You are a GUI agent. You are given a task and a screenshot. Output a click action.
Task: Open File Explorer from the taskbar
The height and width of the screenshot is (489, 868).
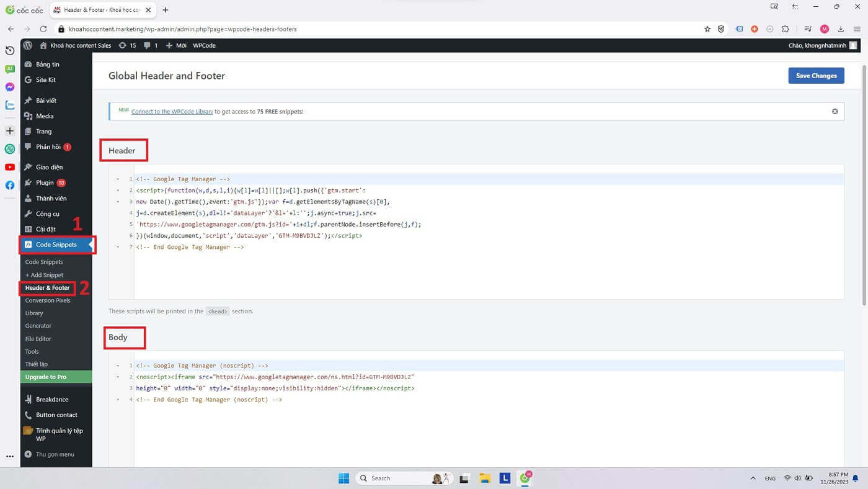tap(485, 478)
